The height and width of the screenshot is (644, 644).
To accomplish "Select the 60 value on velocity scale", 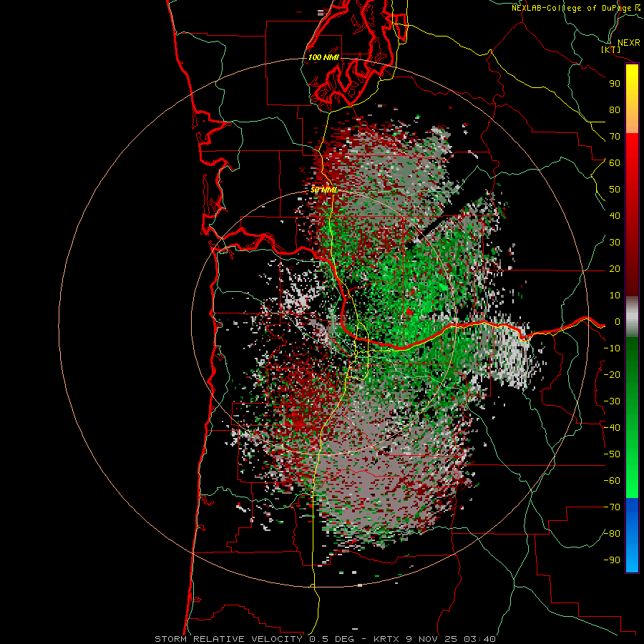I will tap(615, 163).
